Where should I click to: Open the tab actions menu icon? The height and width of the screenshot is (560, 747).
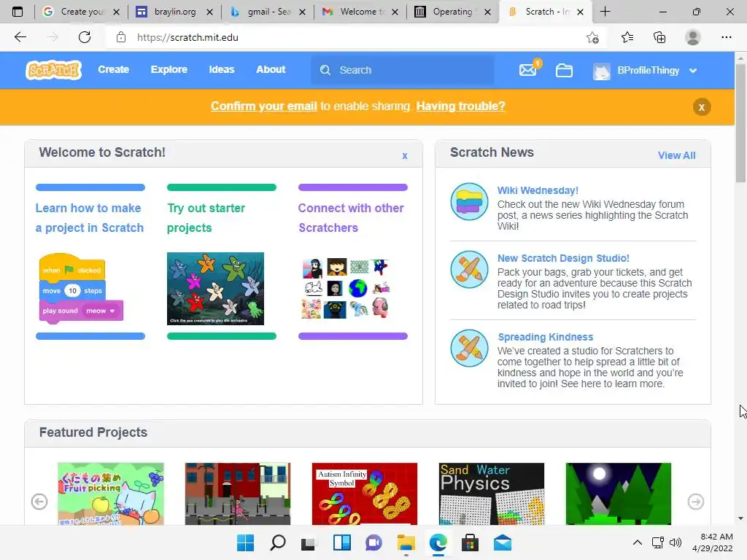pos(18,12)
